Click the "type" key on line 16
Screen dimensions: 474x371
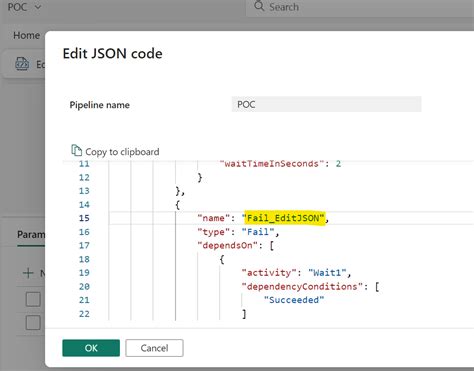tap(213, 232)
